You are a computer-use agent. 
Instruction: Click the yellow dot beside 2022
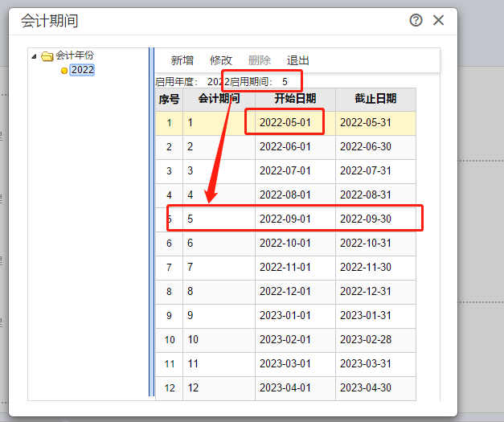64,71
